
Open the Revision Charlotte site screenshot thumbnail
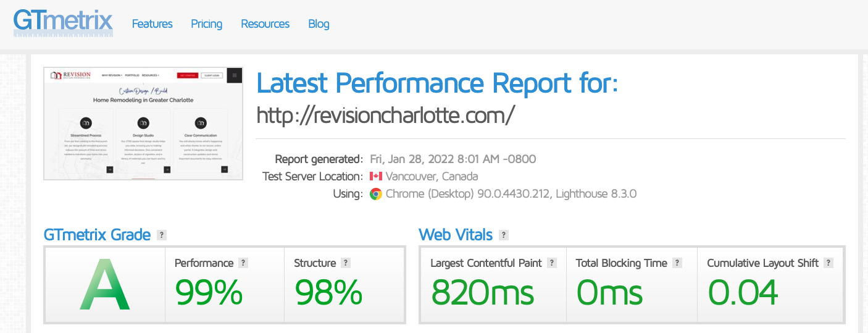(x=143, y=124)
